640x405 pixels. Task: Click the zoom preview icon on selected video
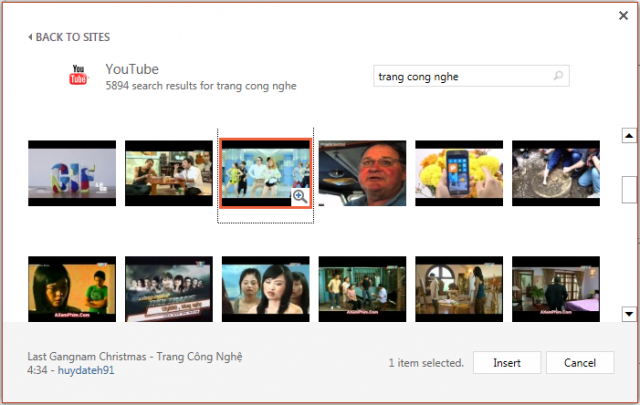tap(299, 197)
